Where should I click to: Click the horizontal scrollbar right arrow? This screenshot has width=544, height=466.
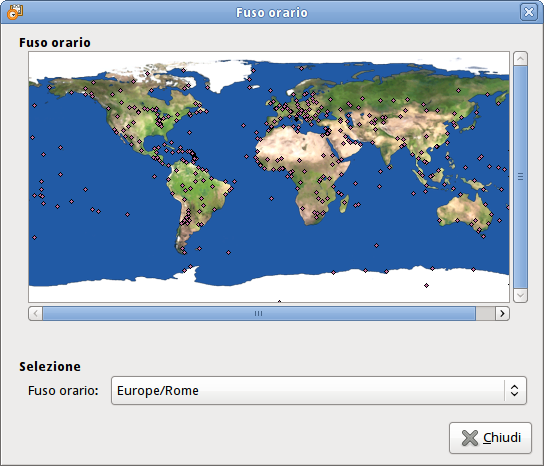click(x=502, y=313)
